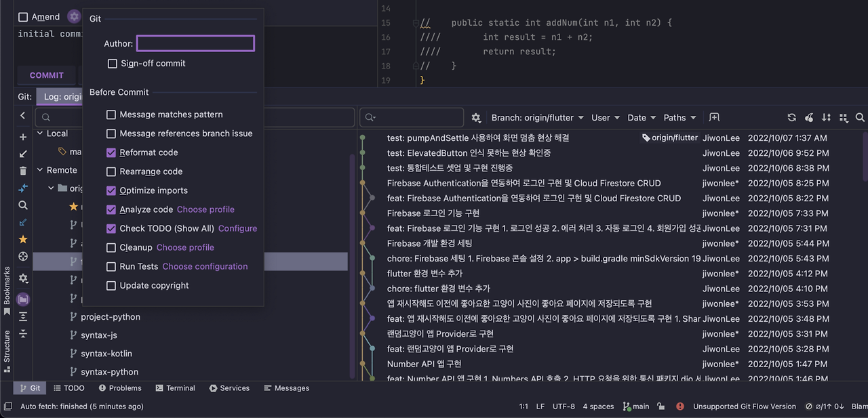Click the update selected branch arrow icon
Viewport: 868px width, 418px height.
[23, 154]
